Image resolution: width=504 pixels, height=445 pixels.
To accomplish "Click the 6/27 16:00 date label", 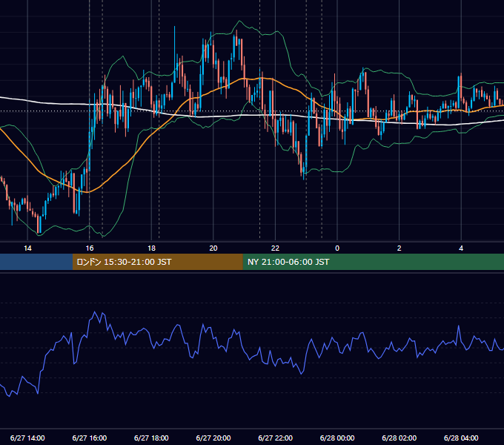I will [90, 438].
